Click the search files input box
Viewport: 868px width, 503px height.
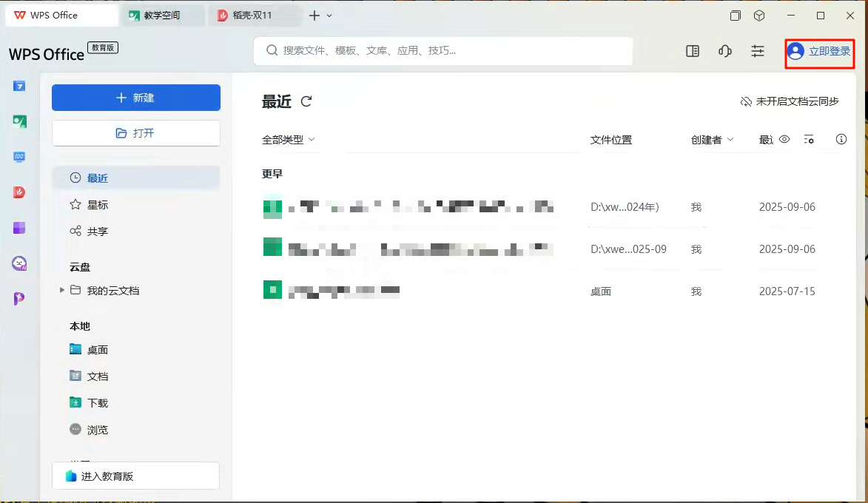pyautogui.click(x=444, y=51)
